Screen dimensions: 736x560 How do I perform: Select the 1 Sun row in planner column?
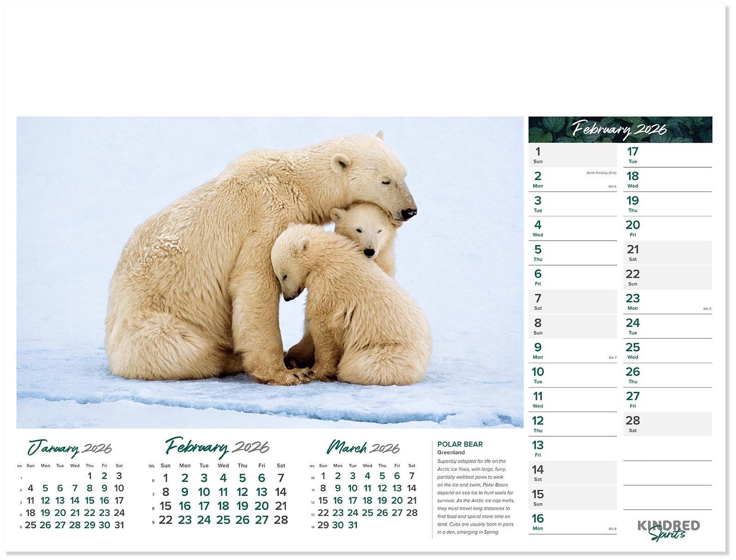point(572,155)
